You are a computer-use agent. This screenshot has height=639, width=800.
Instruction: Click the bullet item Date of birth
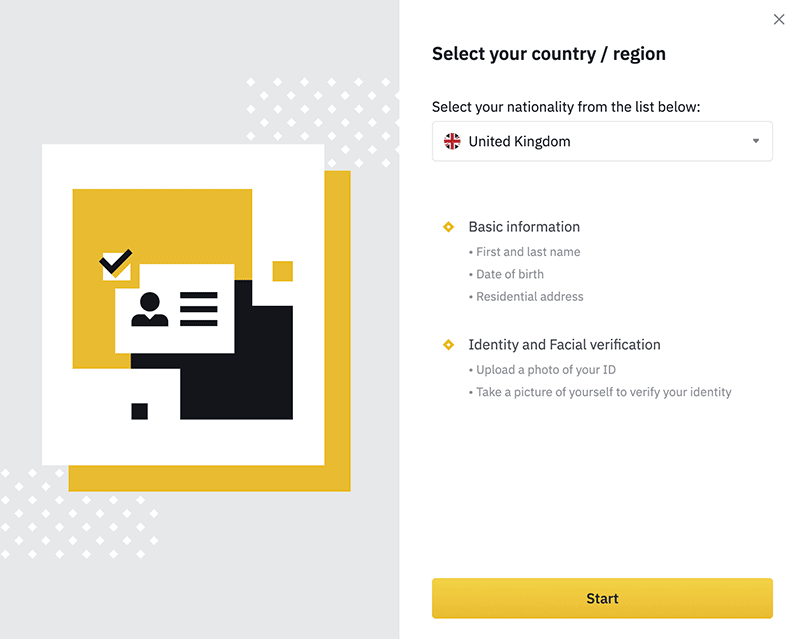[x=510, y=274]
